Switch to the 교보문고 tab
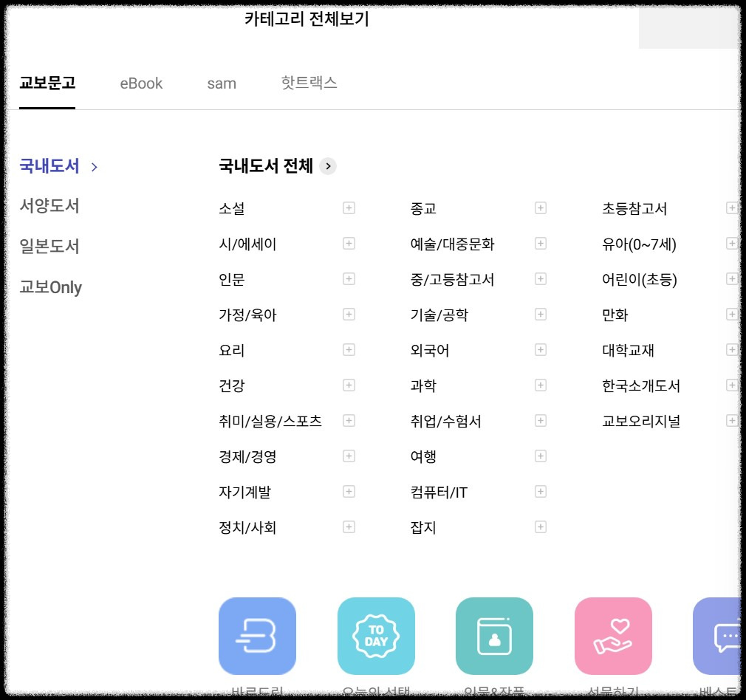This screenshot has height=700, width=746. (47, 83)
